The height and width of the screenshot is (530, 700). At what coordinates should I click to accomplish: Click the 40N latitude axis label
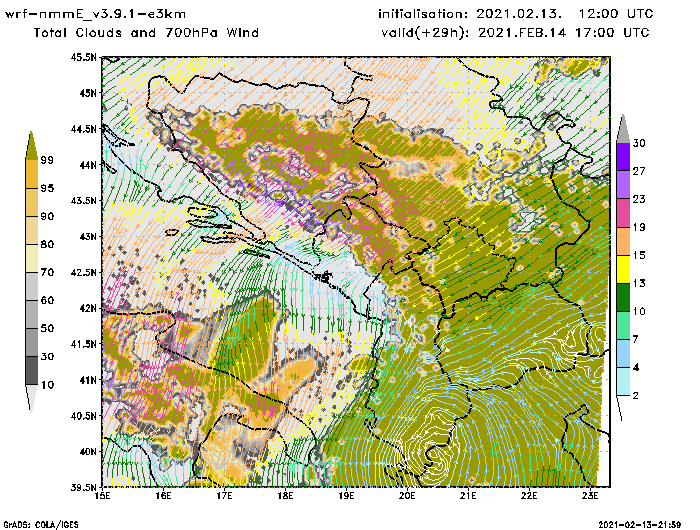(x=88, y=451)
